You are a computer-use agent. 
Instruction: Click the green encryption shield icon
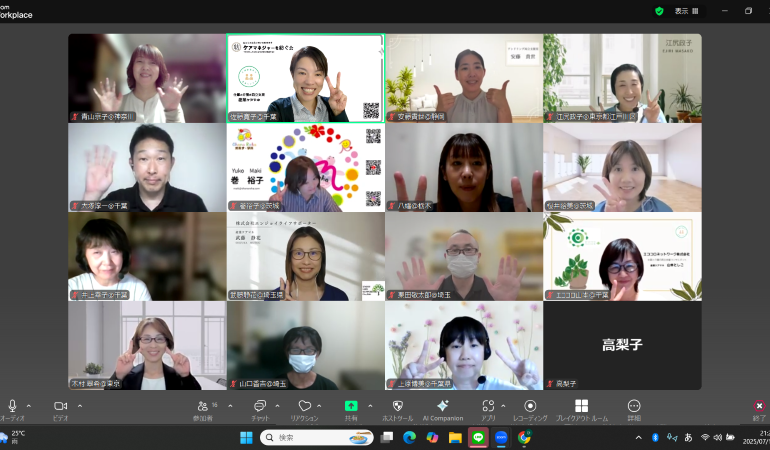point(659,11)
